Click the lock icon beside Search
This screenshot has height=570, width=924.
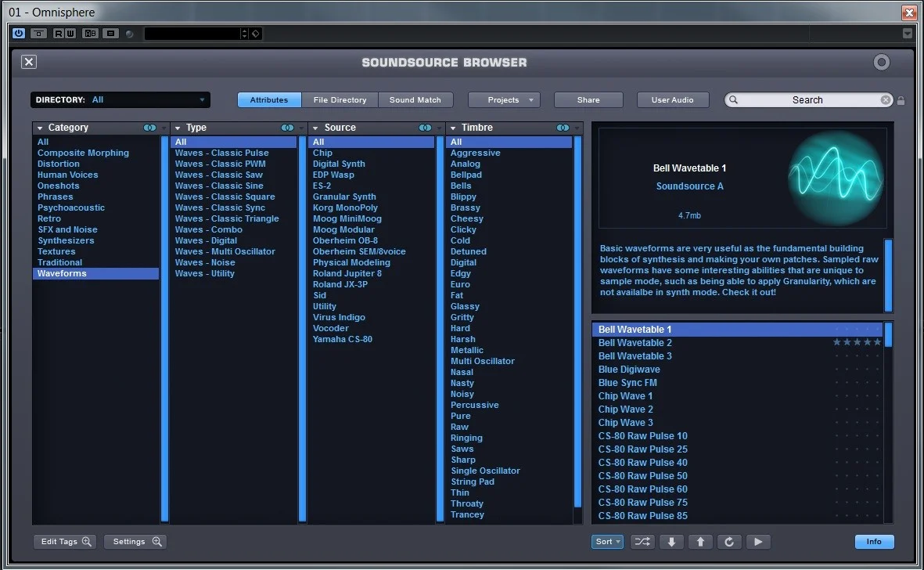(901, 100)
